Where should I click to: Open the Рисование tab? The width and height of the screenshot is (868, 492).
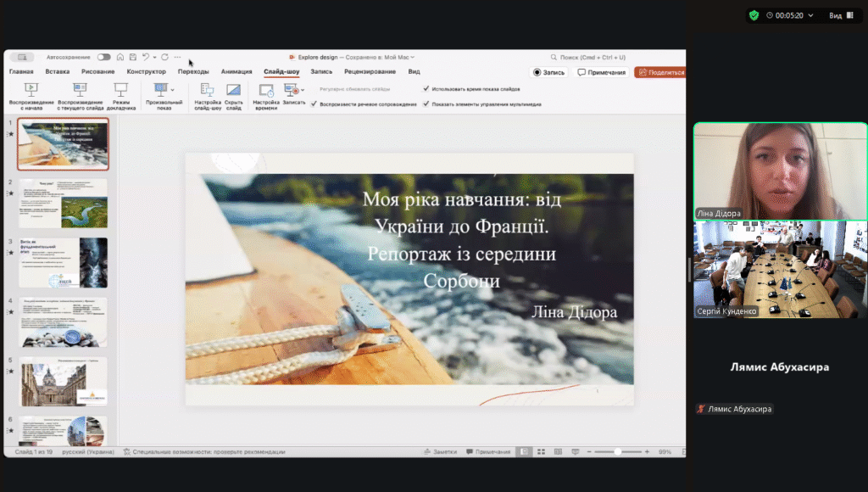pos(98,71)
